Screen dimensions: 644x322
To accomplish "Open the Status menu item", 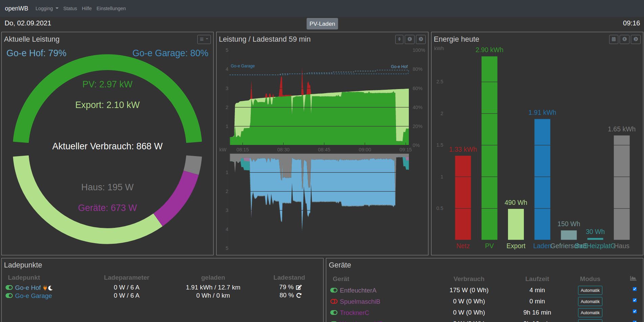I will click(x=70, y=8).
